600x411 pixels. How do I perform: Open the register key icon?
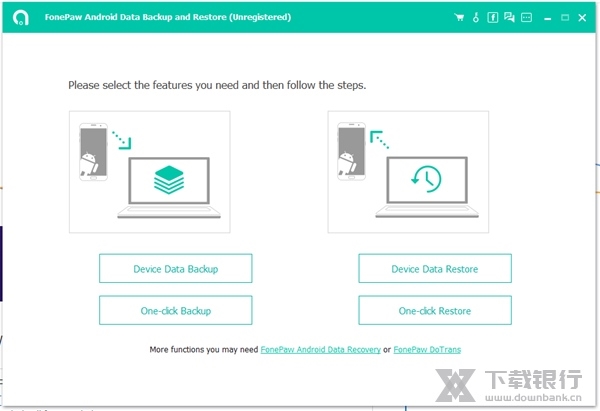(x=476, y=17)
